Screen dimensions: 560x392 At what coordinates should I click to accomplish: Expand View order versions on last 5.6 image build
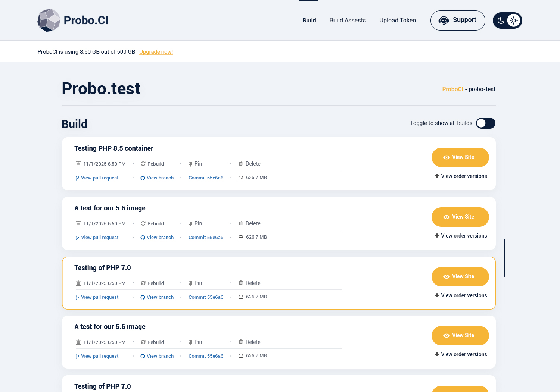(x=461, y=354)
